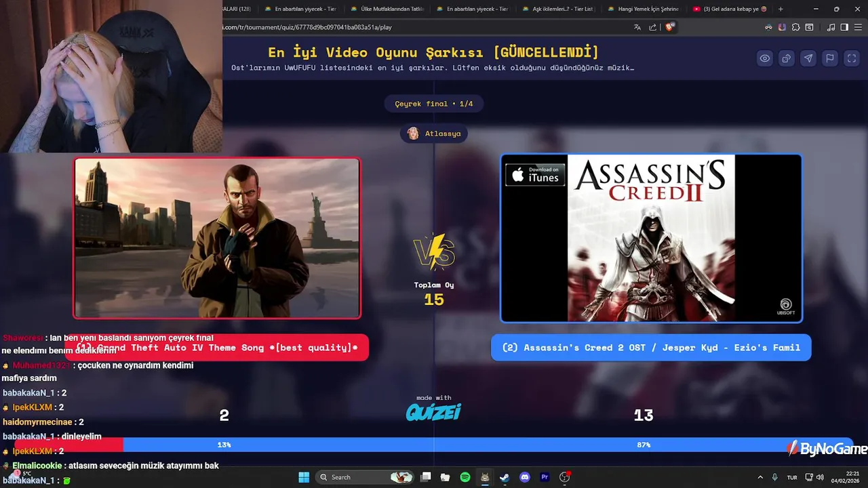Click the goggles-face extension icon
868x488 pixels.
[768, 27]
